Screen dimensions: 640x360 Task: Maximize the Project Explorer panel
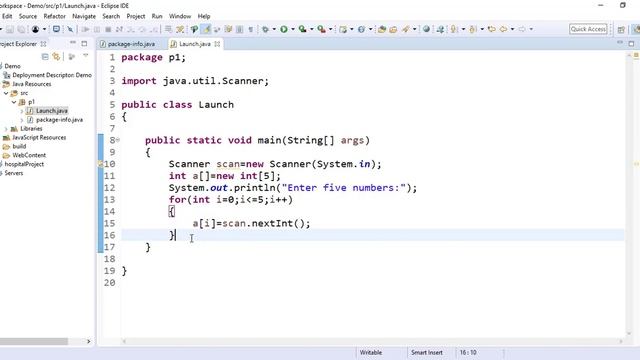[x=84, y=44]
